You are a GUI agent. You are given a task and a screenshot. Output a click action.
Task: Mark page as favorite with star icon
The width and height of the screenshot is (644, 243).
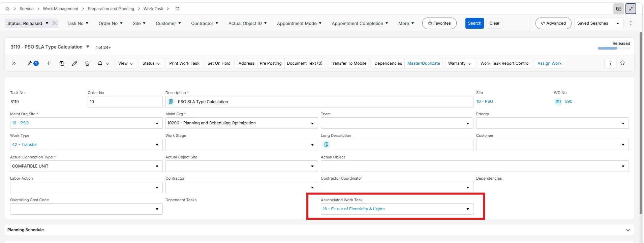point(622,63)
